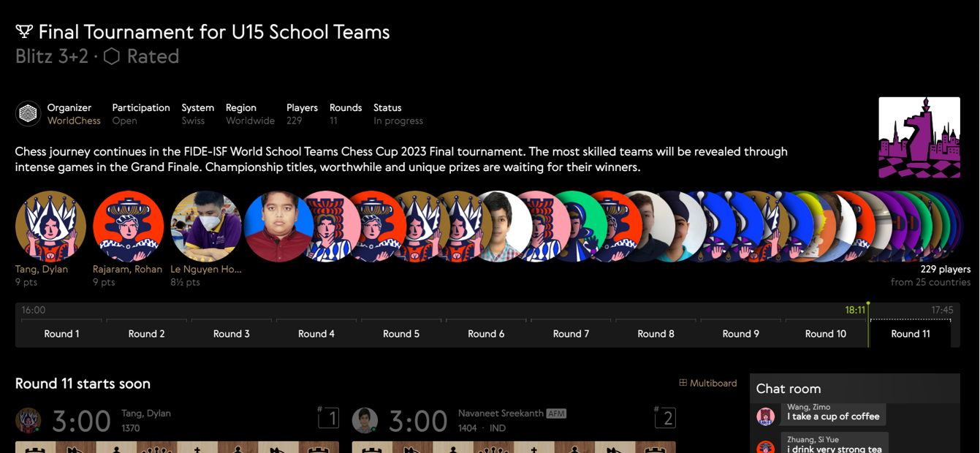This screenshot has width=980, height=453.
Task: Select the Round 8 tab
Action: click(x=656, y=333)
